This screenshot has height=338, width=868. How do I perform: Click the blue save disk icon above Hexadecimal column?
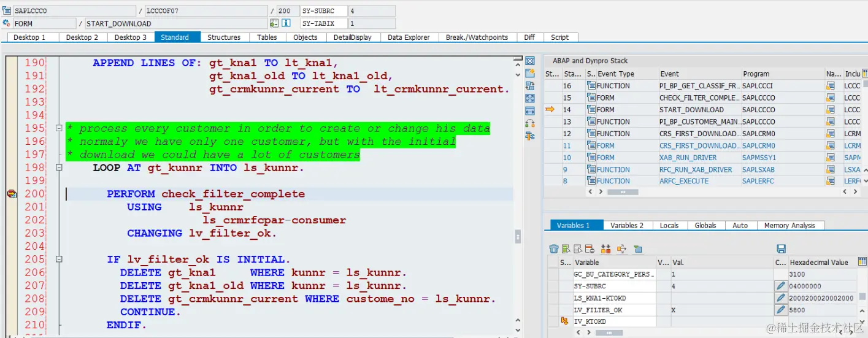(x=781, y=248)
